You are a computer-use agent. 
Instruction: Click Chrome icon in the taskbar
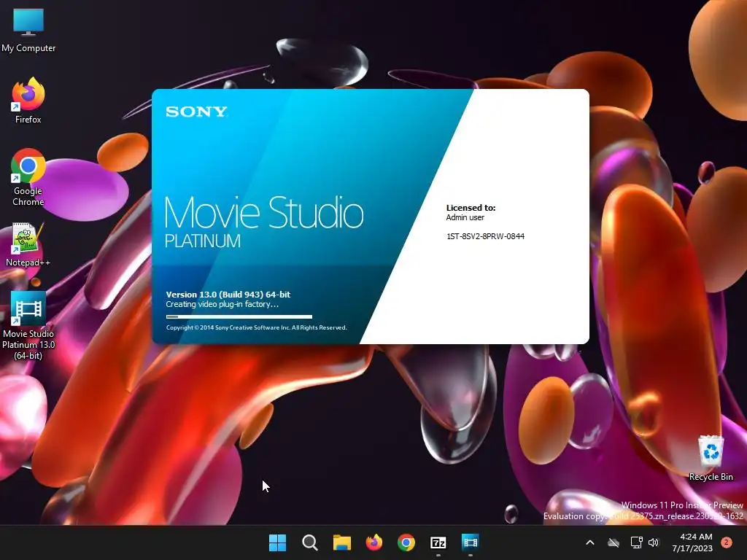pos(406,542)
